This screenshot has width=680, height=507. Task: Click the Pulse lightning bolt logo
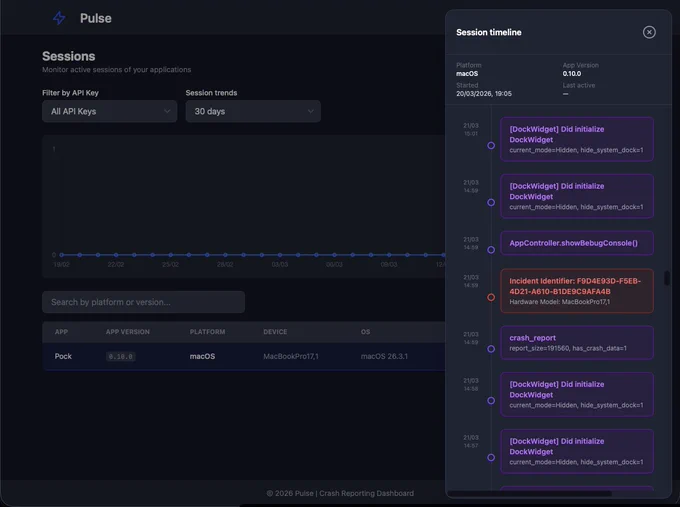click(59, 18)
